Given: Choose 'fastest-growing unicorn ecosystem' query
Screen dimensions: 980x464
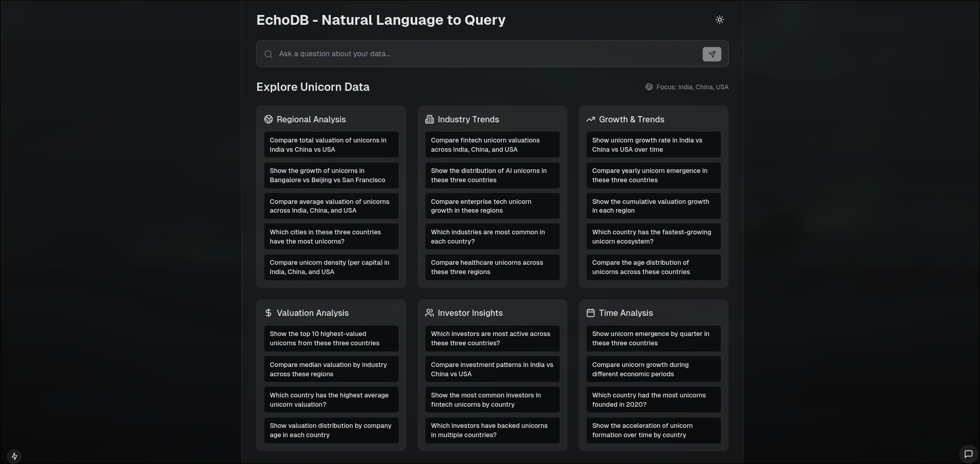Looking at the screenshot, I should 653,236.
